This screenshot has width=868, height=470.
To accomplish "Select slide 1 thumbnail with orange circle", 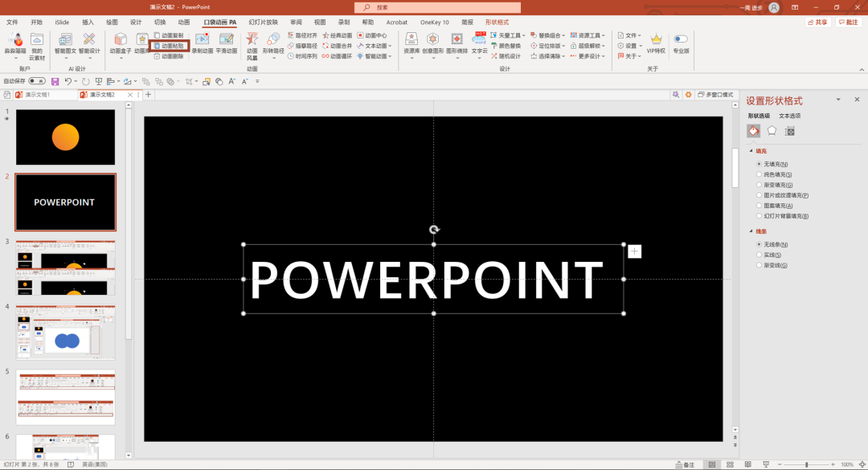I will pyautogui.click(x=65, y=137).
